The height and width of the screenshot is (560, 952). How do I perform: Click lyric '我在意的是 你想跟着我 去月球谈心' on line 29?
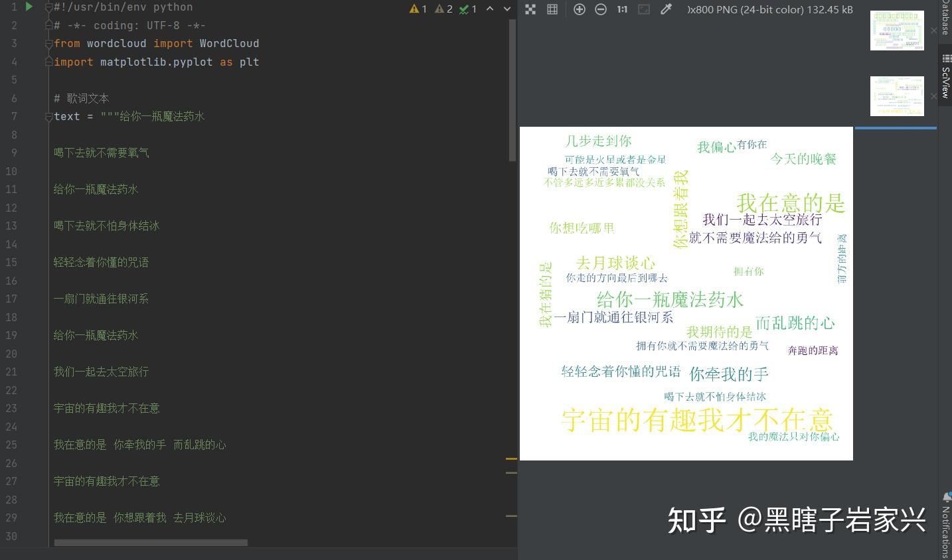click(140, 518)
